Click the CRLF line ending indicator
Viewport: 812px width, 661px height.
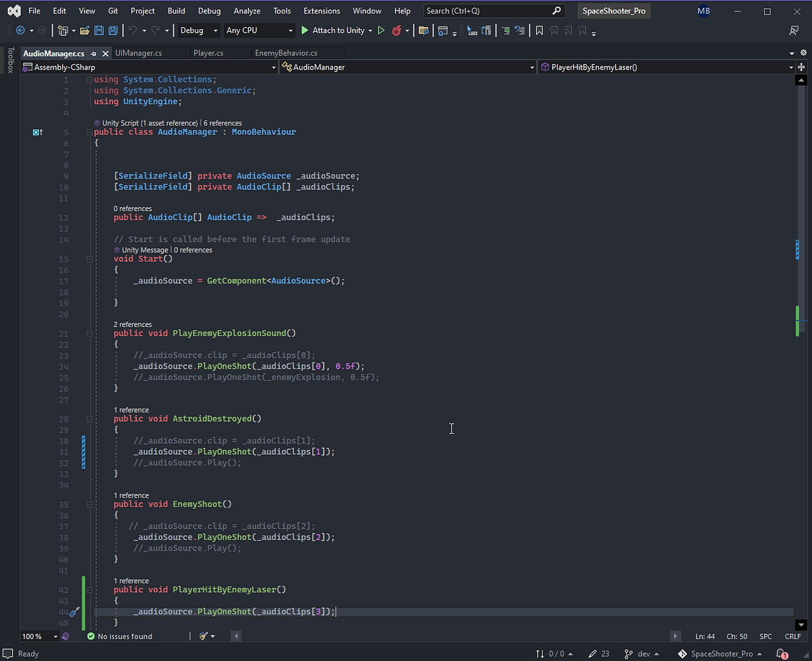click(x=793, y=636)
